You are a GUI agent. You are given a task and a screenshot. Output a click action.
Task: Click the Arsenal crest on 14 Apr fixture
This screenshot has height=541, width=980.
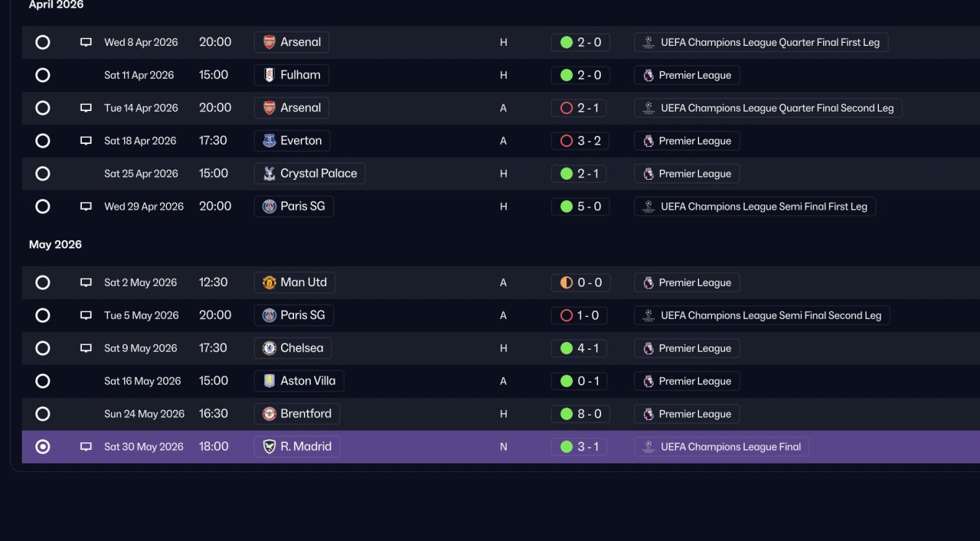point(269,108)
